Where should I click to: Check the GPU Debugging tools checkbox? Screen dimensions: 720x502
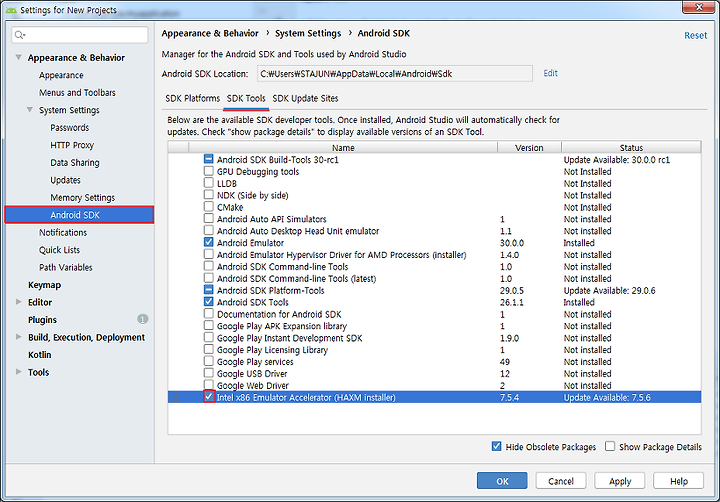[208, 171]
